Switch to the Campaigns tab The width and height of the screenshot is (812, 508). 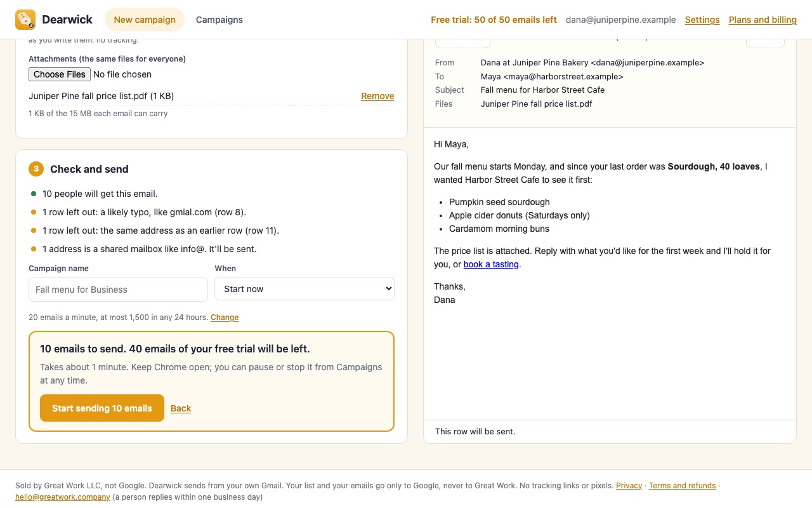(x=219, y=20)
